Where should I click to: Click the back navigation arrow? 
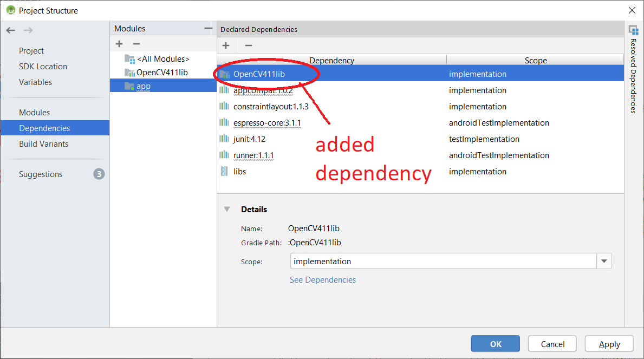(10, 30)
